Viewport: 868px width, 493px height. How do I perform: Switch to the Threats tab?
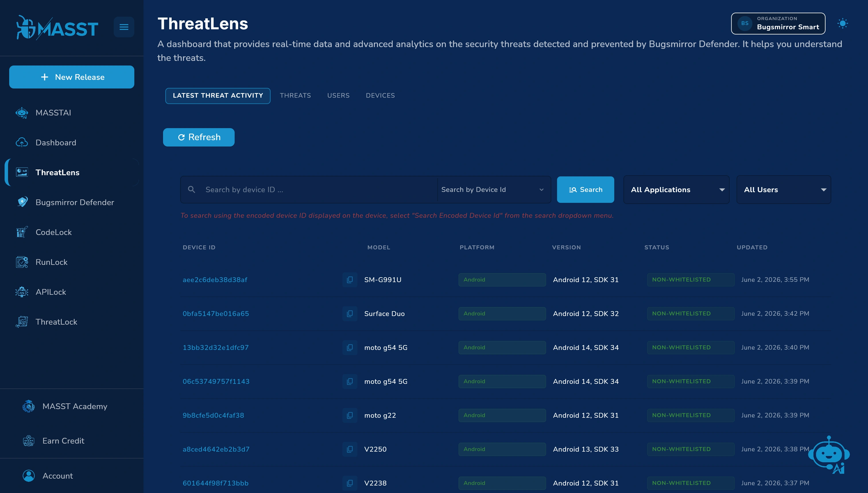[x=295, y=95]
